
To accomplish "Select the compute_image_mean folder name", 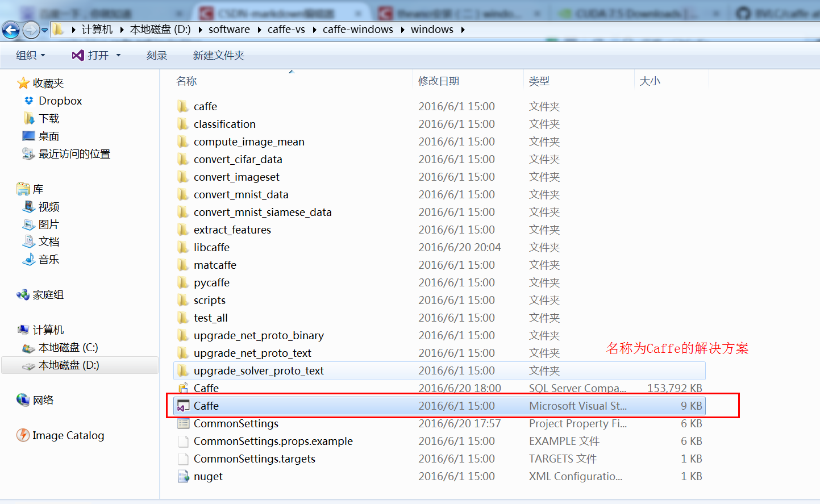I will click(249, 141).
